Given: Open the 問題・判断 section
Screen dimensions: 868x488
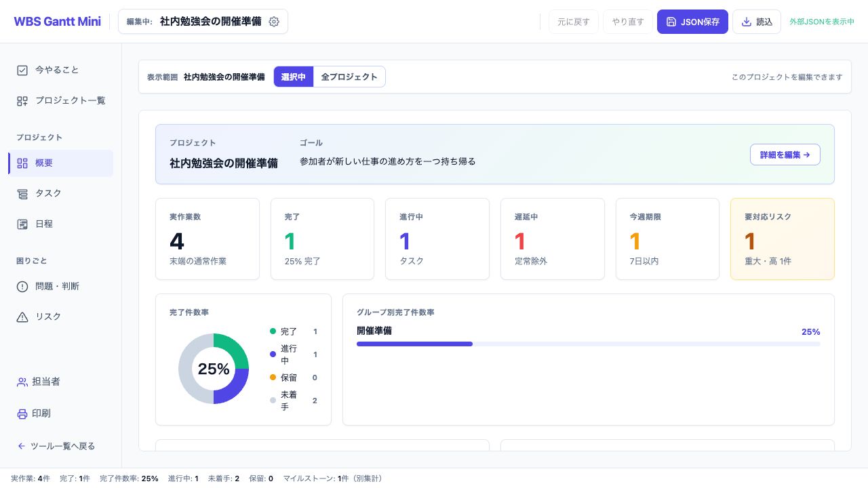Looking at the screenshot, I should coord(60,286).
